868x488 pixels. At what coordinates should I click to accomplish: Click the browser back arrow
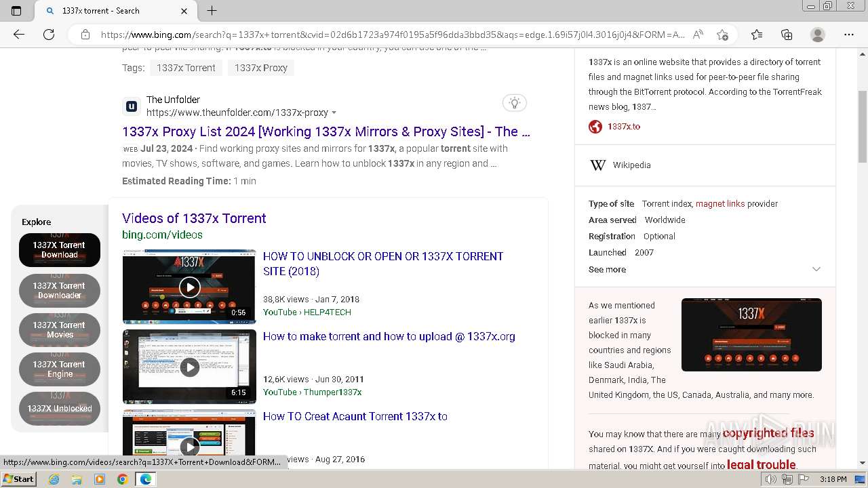click(x=19, y=35)
